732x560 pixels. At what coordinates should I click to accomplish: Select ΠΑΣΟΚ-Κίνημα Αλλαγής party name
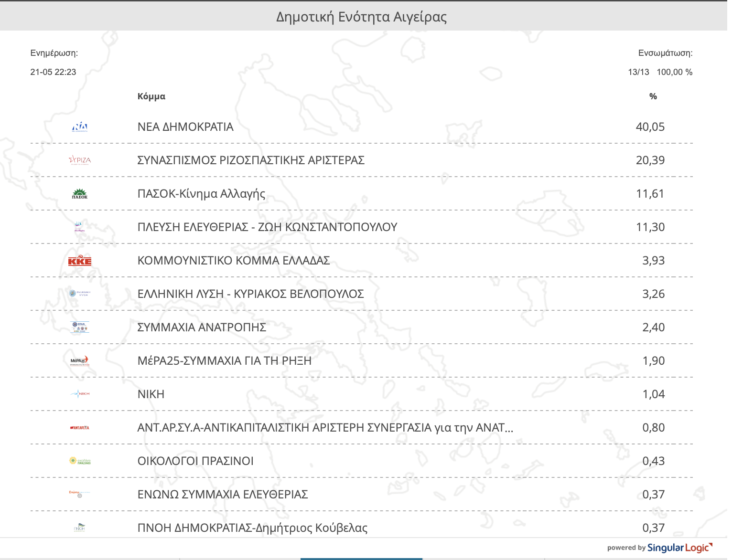click(201, 194)
